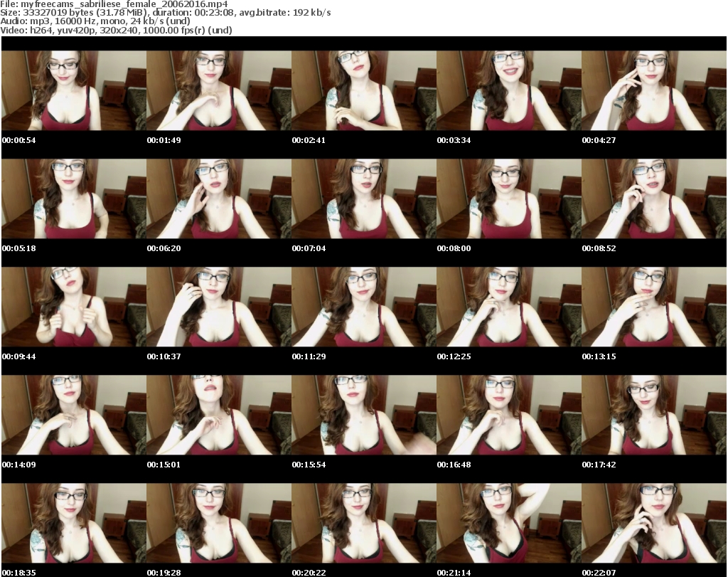Click the timestamp text 00:00:54
The width and height of the screenshot is (728, 577).
(19, 140)
